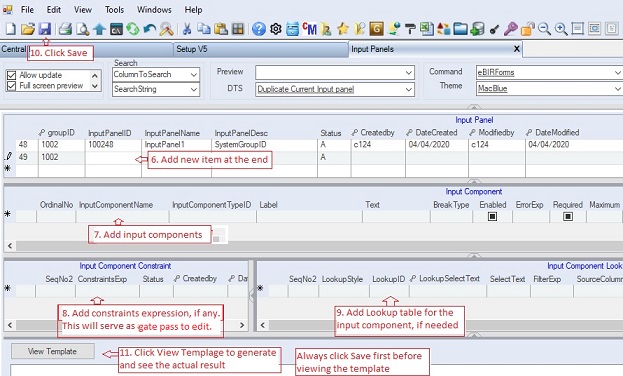Click the InputPanelID cell in row 49
Image resolution: width=623 pixels, height=376 pixels.
click(113, 157)
